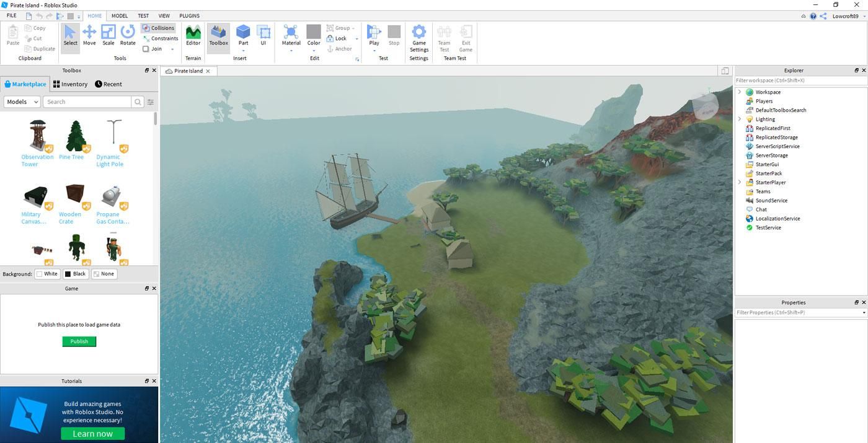The image size is (868, 443).
Task: Open the Help question mark icon
Action: point(813,16)
